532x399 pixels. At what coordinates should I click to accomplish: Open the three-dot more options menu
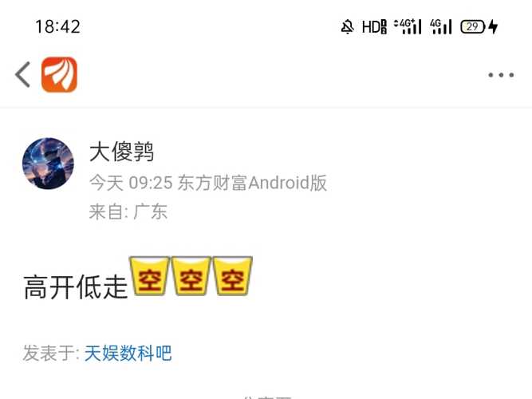[501, 75]
